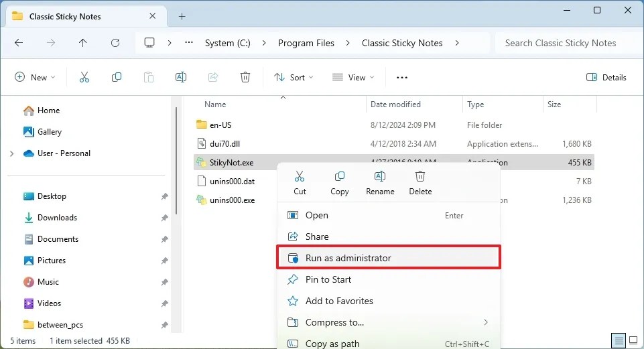Toggle the Details pane

pos(606,77)
